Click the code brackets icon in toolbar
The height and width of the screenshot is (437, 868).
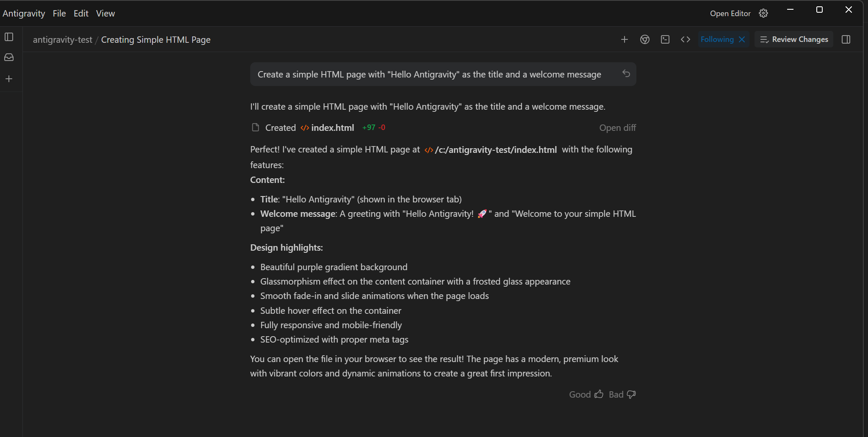685,39
